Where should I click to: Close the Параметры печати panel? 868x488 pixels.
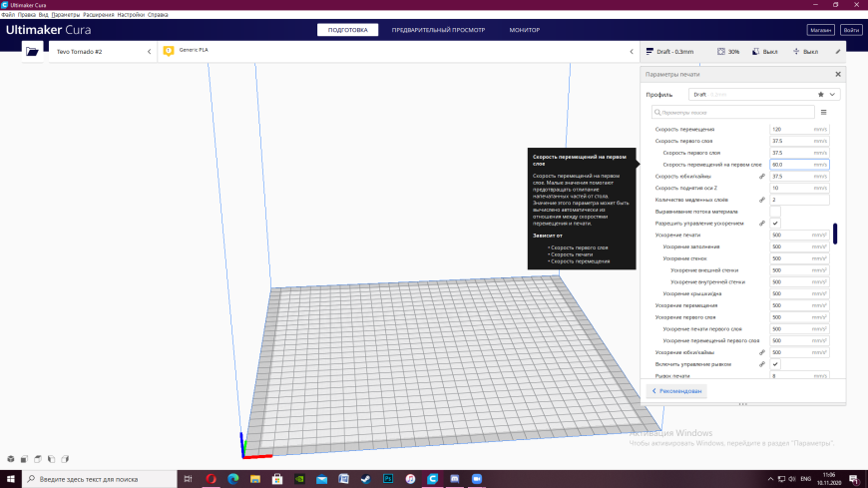coord(837,74)
